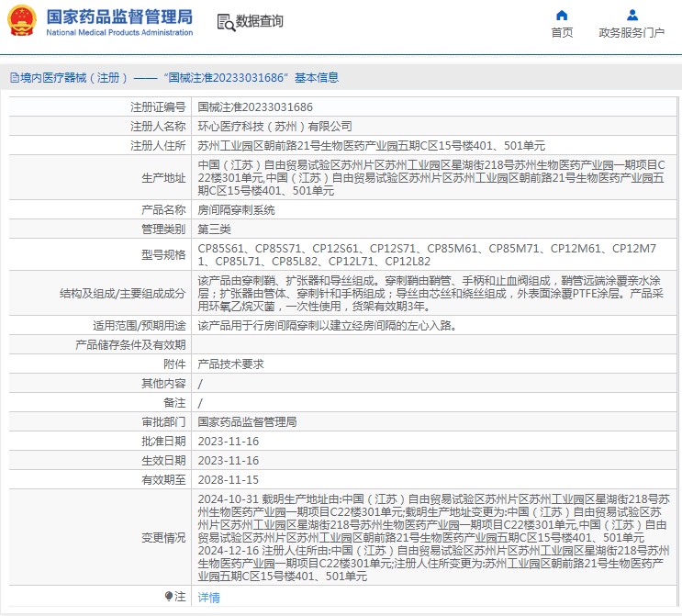This screenshot has width=682, height=616.
Task: Click the 变更情况 row label
Action: (x=163, y=538)
